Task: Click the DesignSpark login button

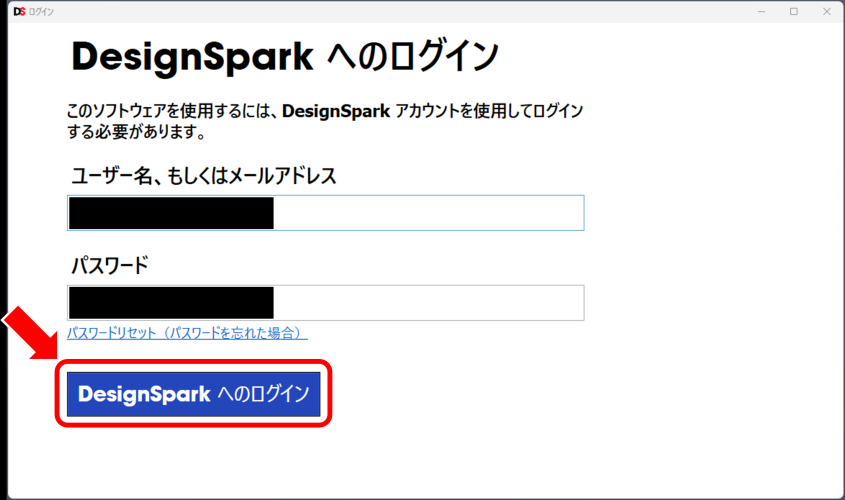Action: [193, 393]
